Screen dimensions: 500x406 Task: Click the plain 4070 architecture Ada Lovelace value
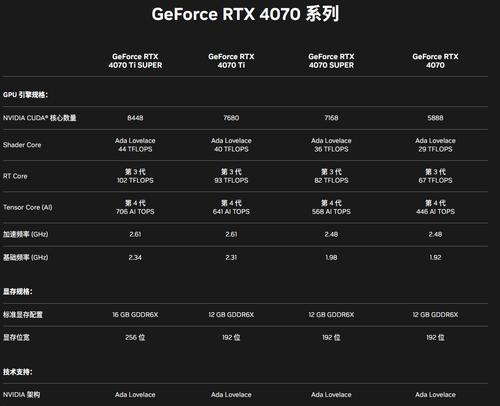click(435, 395)
